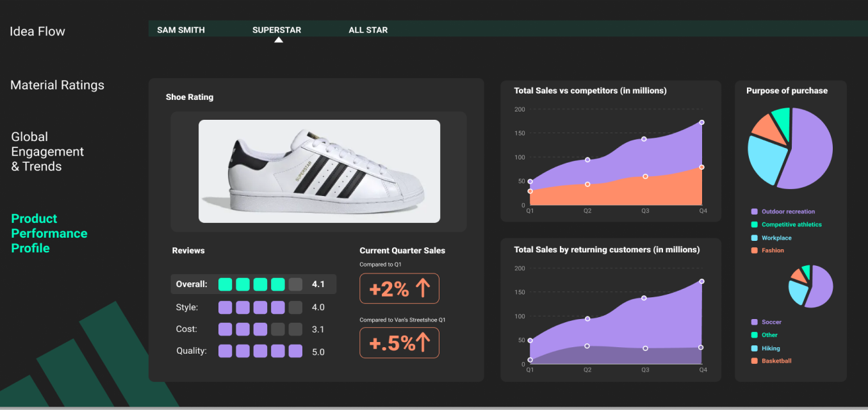The height and width of the screenshot is (410, 868).
Task: Click the Workplace legend swatch
Action: [x=755, y=238]
